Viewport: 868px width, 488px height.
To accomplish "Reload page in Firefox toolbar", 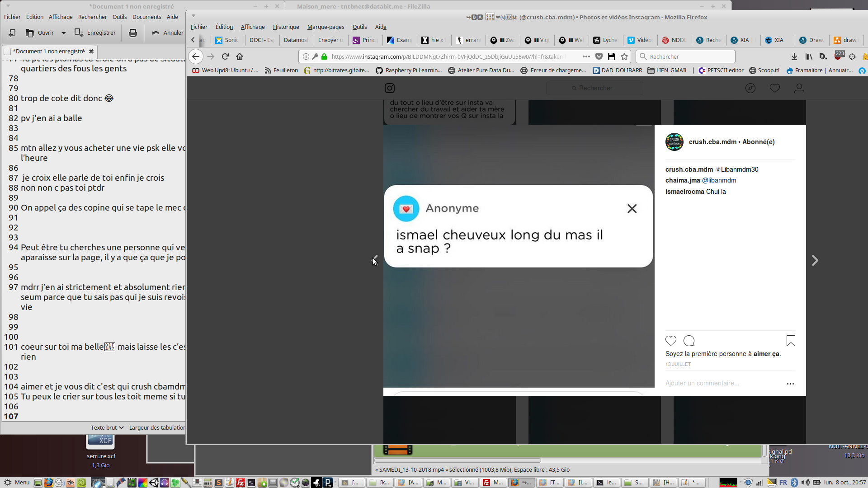I will click(225, 56).
